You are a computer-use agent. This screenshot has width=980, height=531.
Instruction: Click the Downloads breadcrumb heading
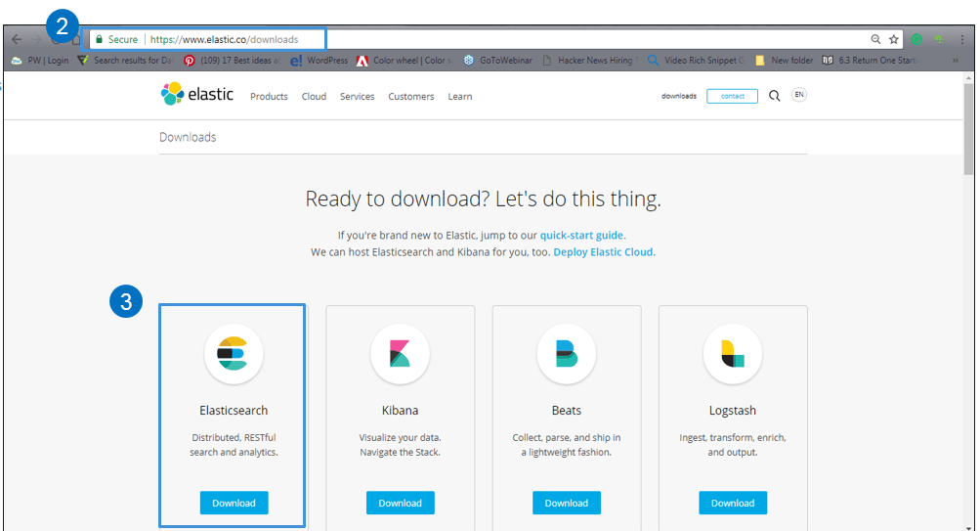pos(188,137)
